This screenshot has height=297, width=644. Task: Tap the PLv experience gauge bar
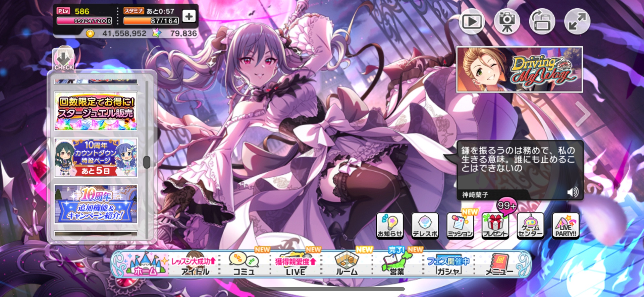(84, 21)
